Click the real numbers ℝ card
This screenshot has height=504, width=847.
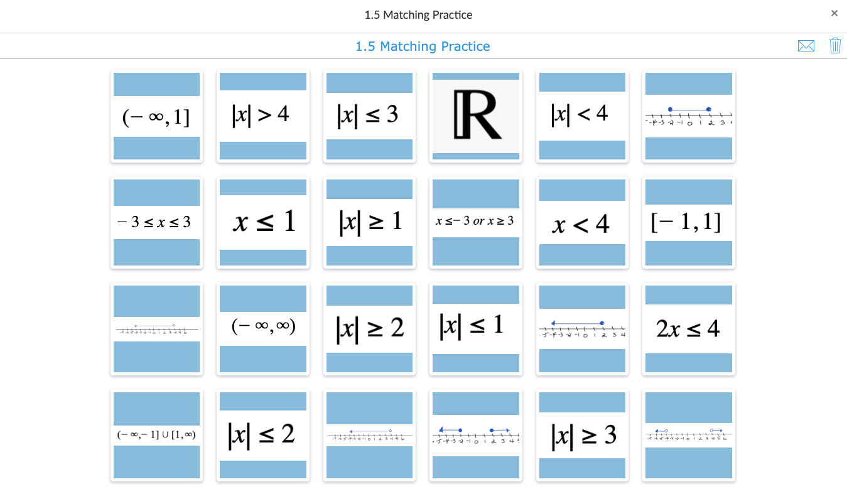(x=475, y=115)
